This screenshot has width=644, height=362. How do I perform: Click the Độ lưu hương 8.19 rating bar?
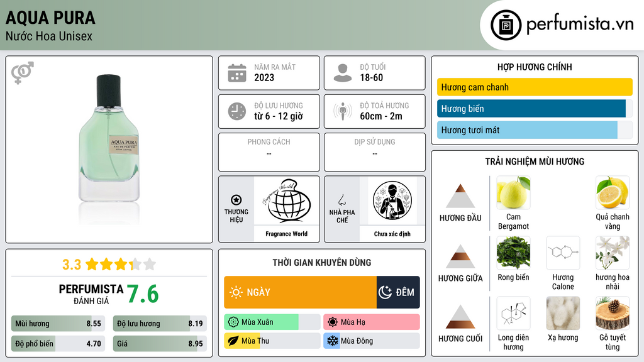coord(160,324)
